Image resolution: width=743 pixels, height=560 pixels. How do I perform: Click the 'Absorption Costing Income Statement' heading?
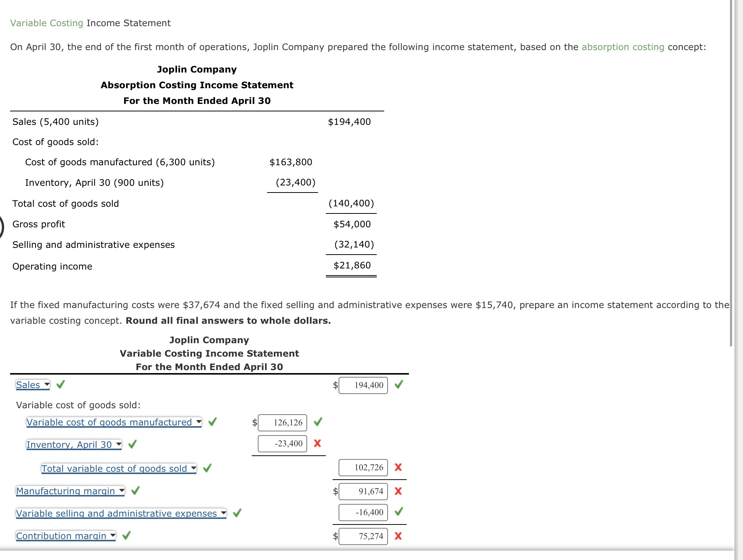point(197,85)
